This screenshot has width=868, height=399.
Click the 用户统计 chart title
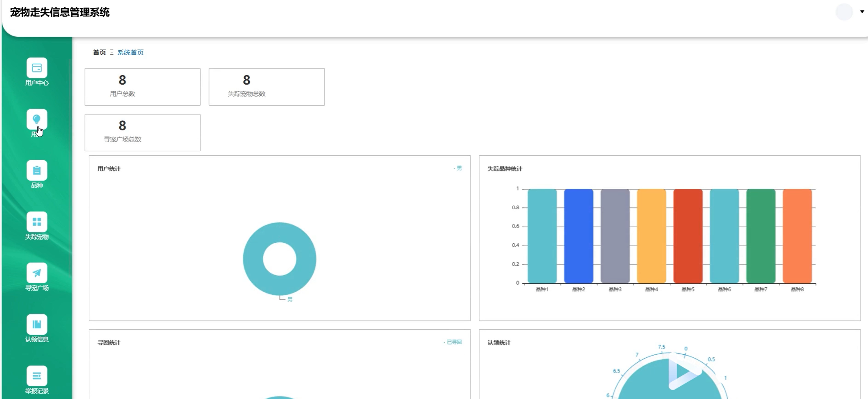[109, 168]
